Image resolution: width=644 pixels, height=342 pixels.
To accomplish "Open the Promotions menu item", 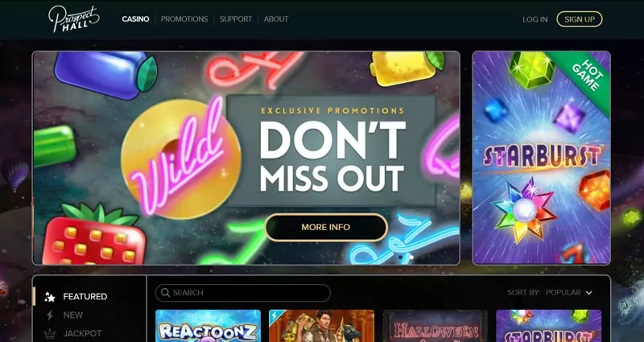I will pos(184,19).
